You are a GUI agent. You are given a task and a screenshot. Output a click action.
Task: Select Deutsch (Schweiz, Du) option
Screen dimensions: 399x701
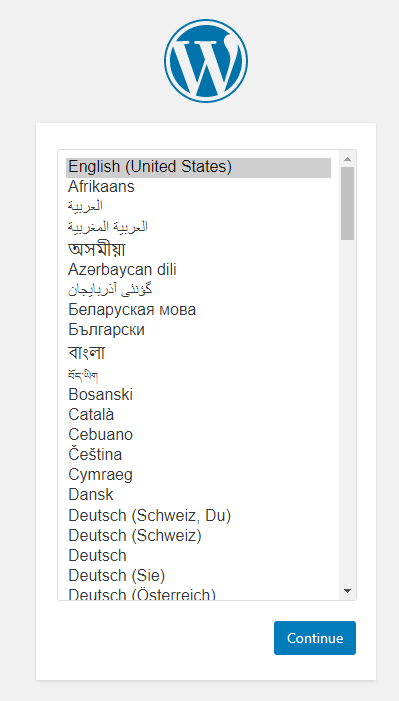pyautogui.click(x=199, y=516)
